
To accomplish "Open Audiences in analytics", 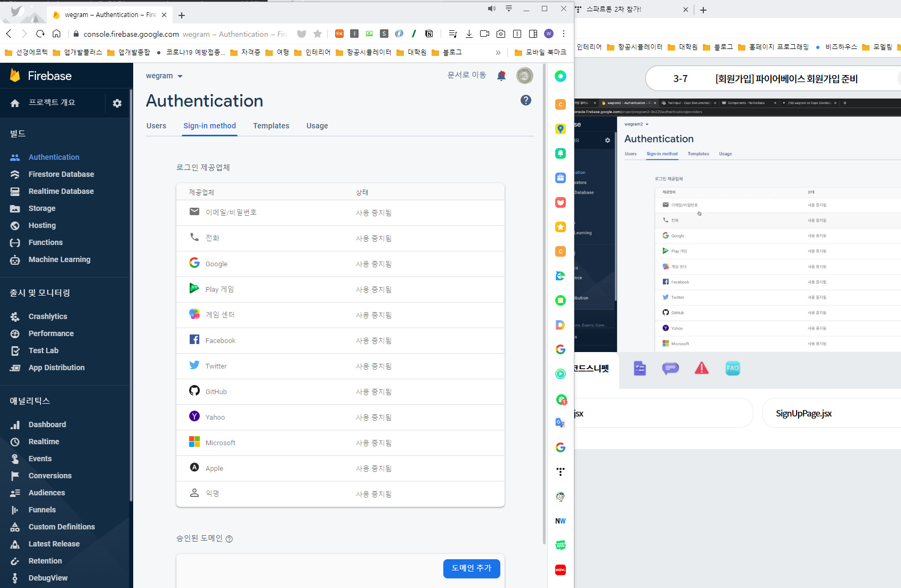I will (47, 493).
